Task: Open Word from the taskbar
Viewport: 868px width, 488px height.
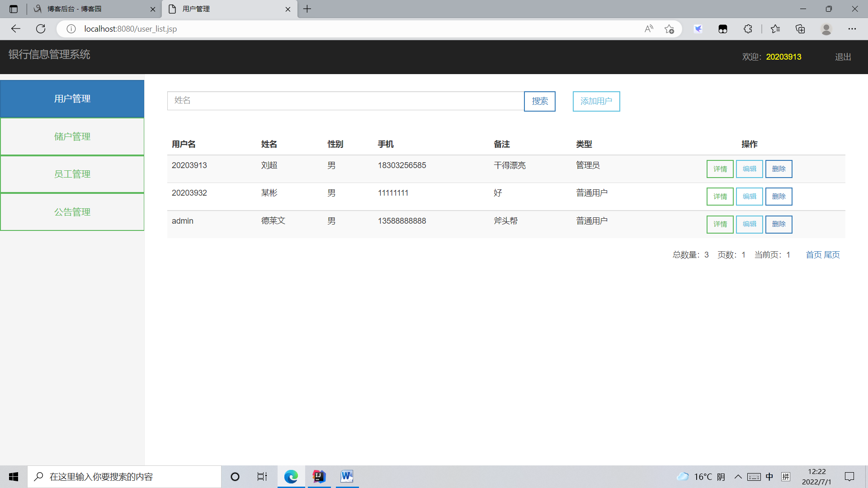Action: 347,476
